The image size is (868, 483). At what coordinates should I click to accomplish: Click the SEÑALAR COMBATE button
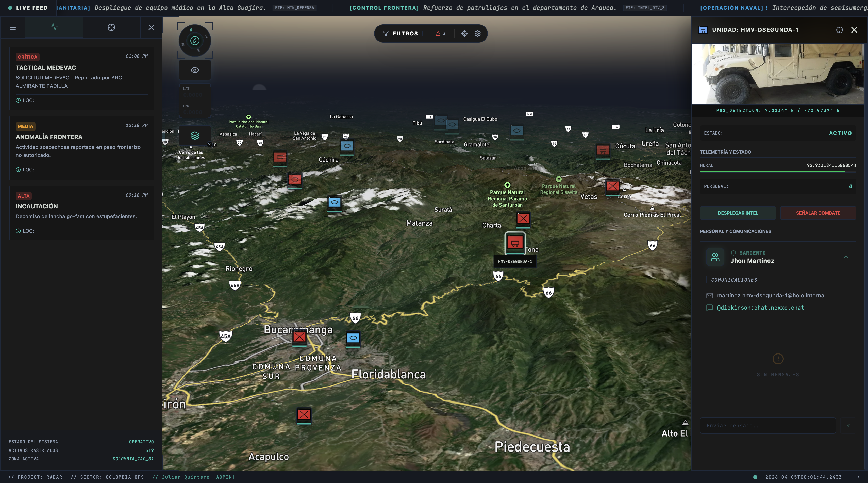coord(818,213)
